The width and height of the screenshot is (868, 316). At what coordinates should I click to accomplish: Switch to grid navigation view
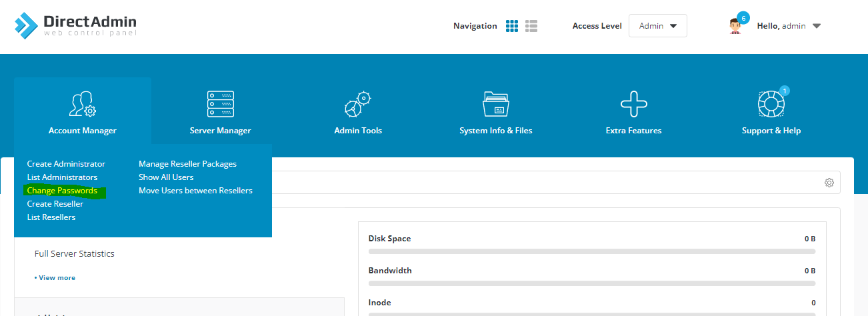pyautogui.click(x=512, y=26)
